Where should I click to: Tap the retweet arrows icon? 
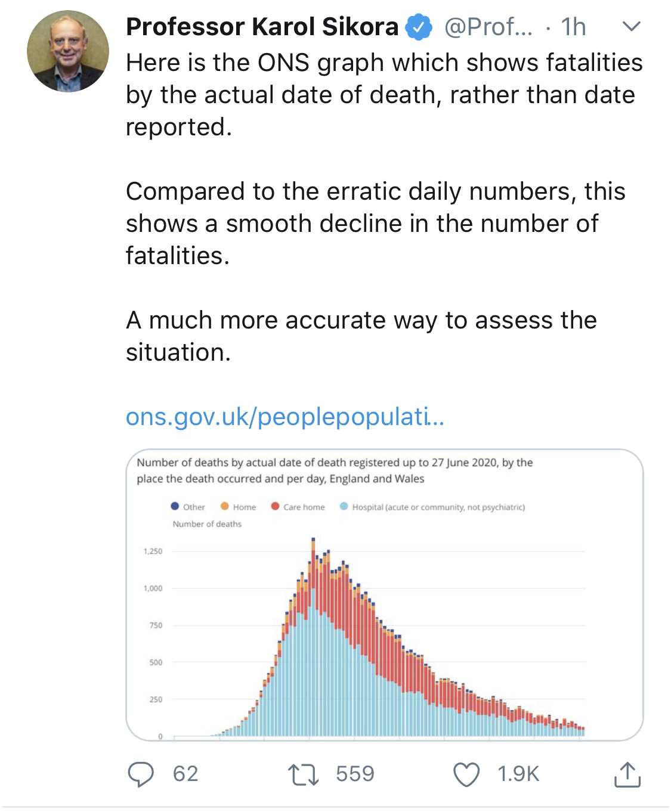(x=303, y=774)
